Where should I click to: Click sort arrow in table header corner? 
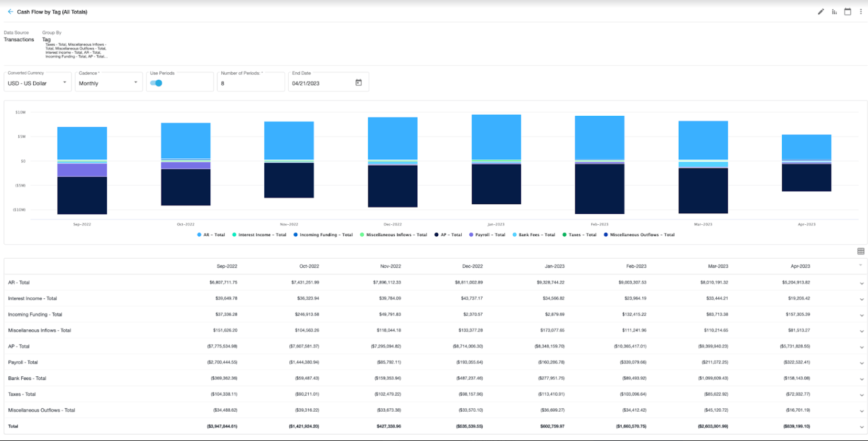tap(860, 265)
